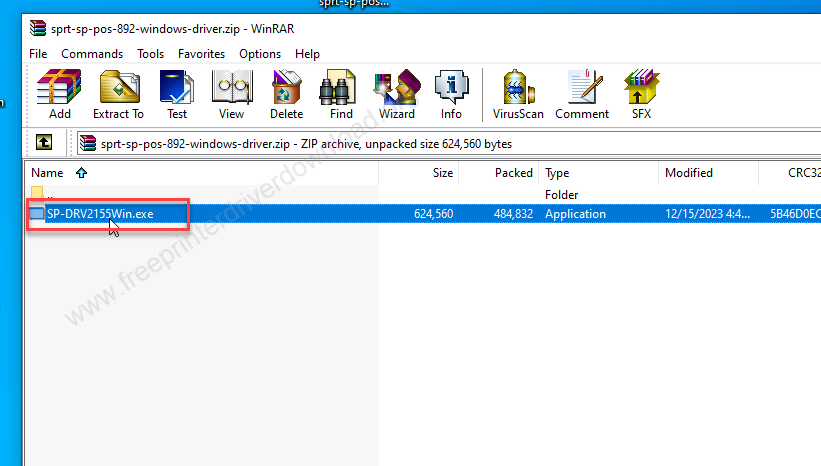
Task: Click the Extract To icon
Action: click(x=118, y=94)
